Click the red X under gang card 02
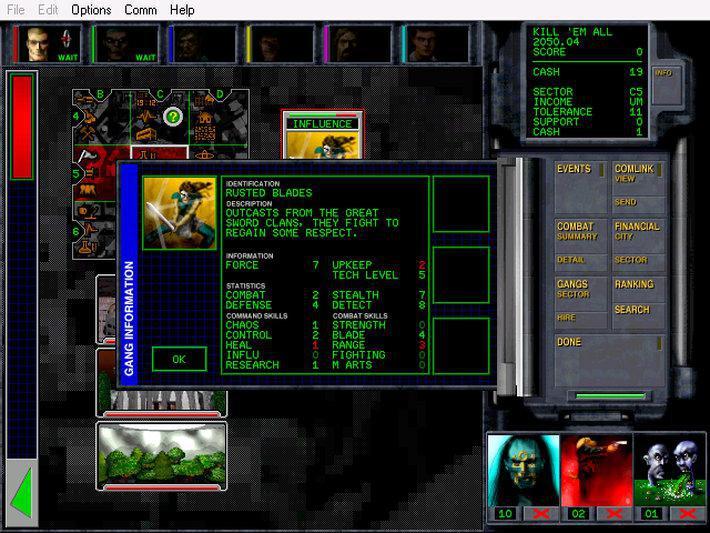 tap(614, 514)
